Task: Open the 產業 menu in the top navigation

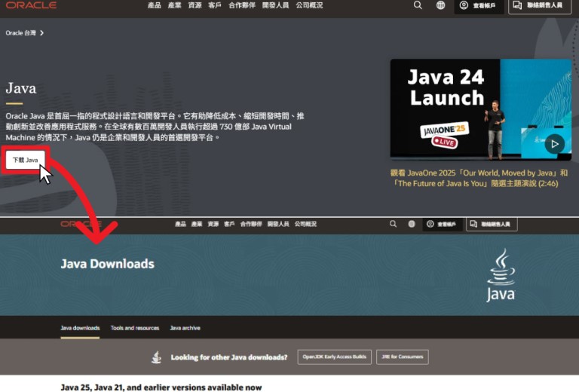Action: point(174,5)
